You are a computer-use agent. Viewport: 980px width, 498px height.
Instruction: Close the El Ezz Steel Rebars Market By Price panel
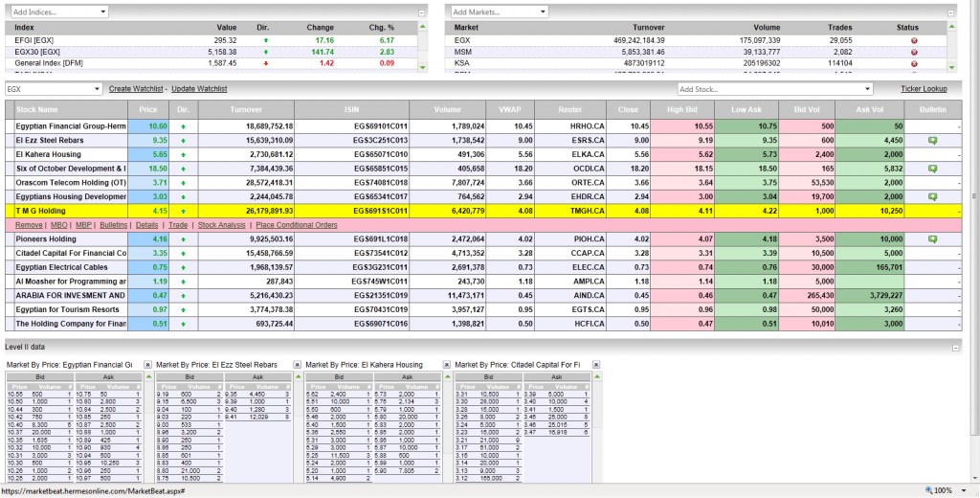click(x=298, y=364)
